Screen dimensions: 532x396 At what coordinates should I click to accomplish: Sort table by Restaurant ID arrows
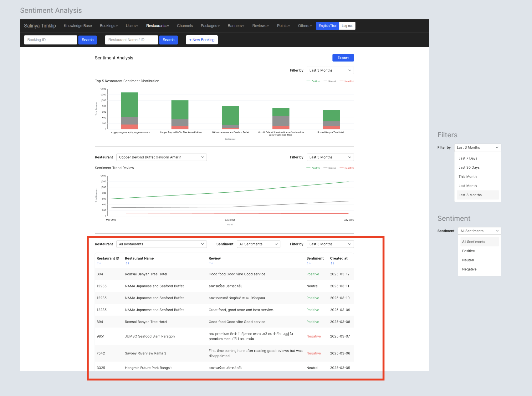pos(99,263)
